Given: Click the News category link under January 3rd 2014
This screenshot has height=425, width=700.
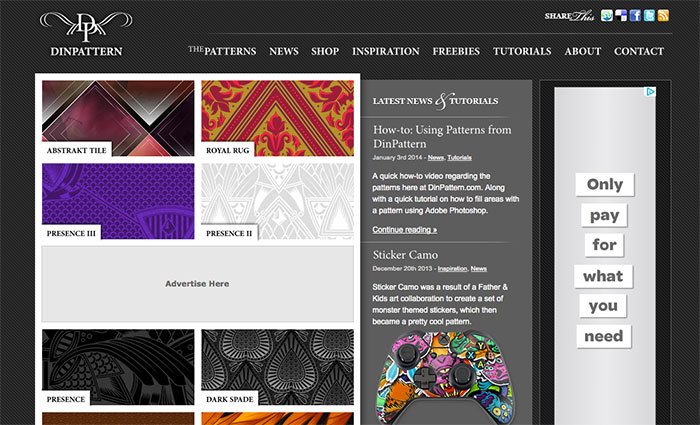Looking at the screenshot, I should [x=436, y=158].
